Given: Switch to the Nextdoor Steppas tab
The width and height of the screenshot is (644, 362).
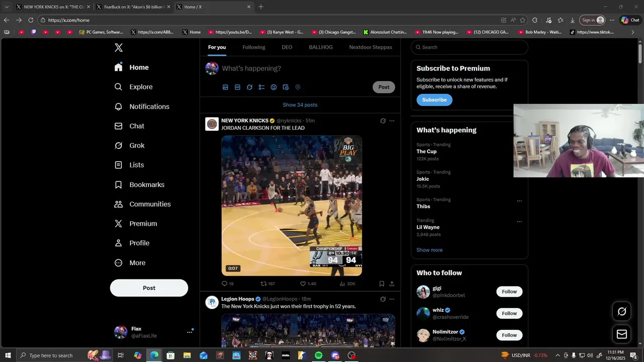Looking at the screenshot, I should coord(370,47).
